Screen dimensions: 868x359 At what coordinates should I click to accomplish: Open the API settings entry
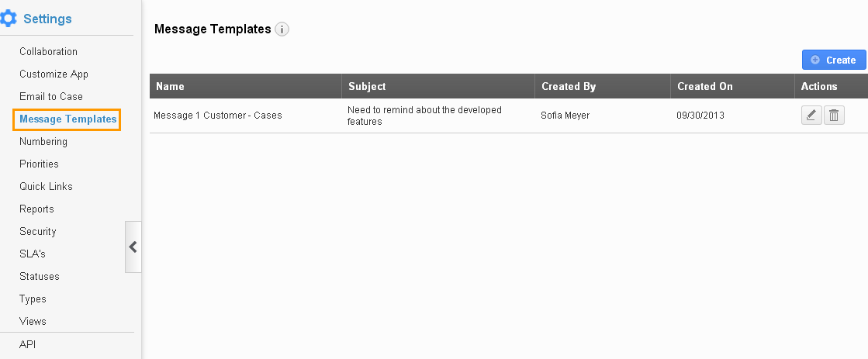click(28, 344)
